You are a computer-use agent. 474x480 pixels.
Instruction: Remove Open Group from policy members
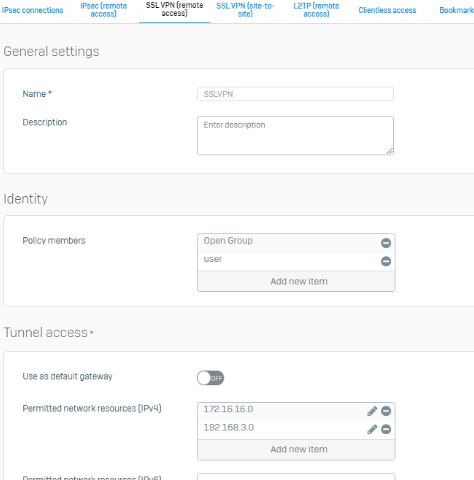386,243
